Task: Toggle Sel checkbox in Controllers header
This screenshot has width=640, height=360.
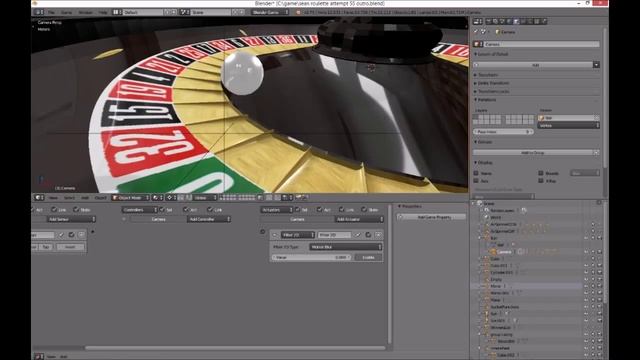Action: click(162, 209)
